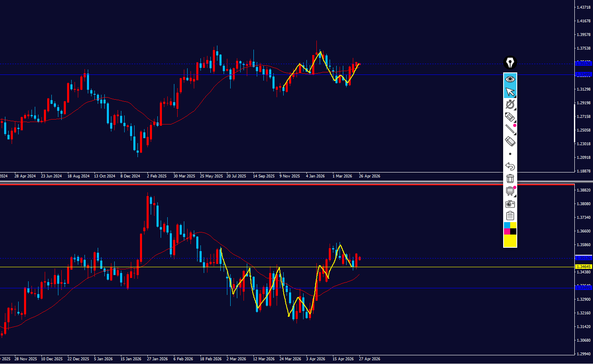Image resolution: width=593 pixels, height=364 pixels.
Task: Clear all drawings with the trash icon
Action: (510, 178)
